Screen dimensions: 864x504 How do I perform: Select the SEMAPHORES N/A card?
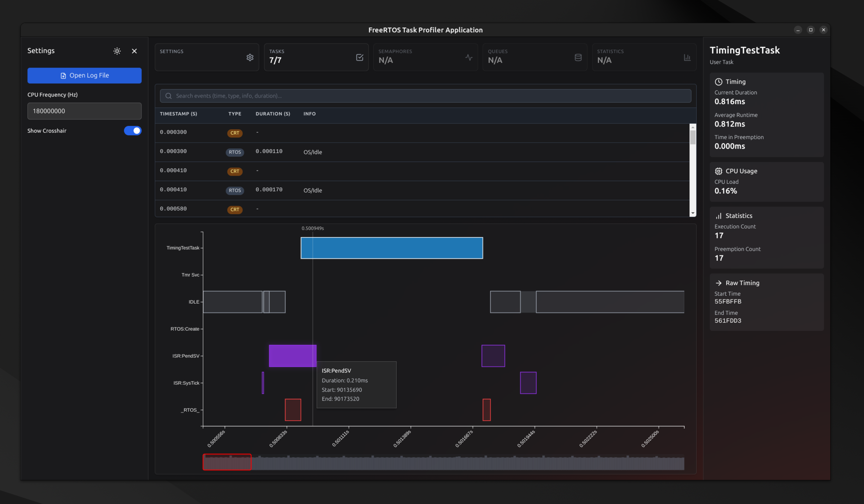(x=425, y=57)
